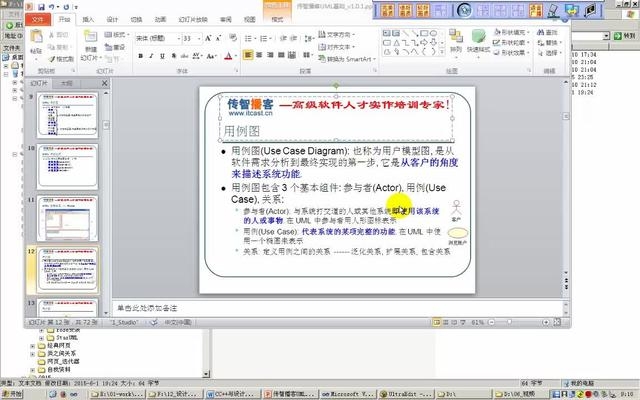
Task: Open the font name combo box
Action: click(x=158, y=38)
